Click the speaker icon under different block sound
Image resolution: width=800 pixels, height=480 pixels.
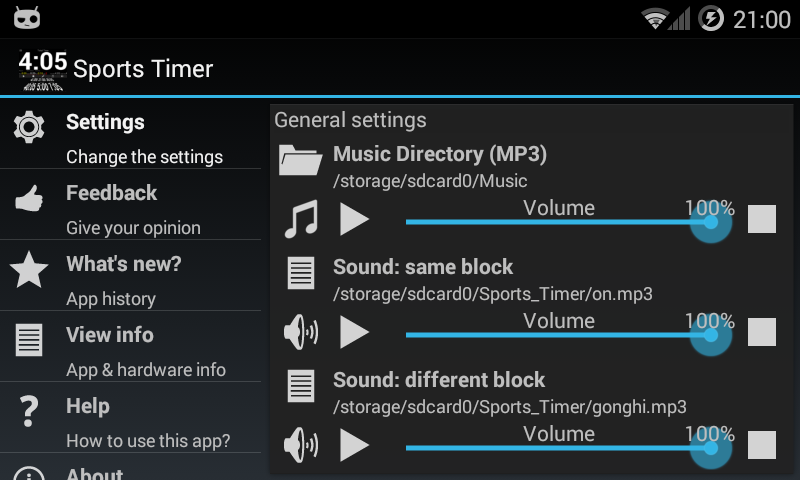(301, 445)
